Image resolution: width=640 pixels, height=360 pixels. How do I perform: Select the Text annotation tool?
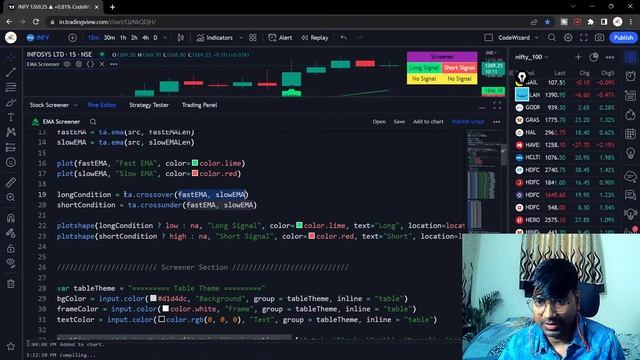tap(11, 117)
